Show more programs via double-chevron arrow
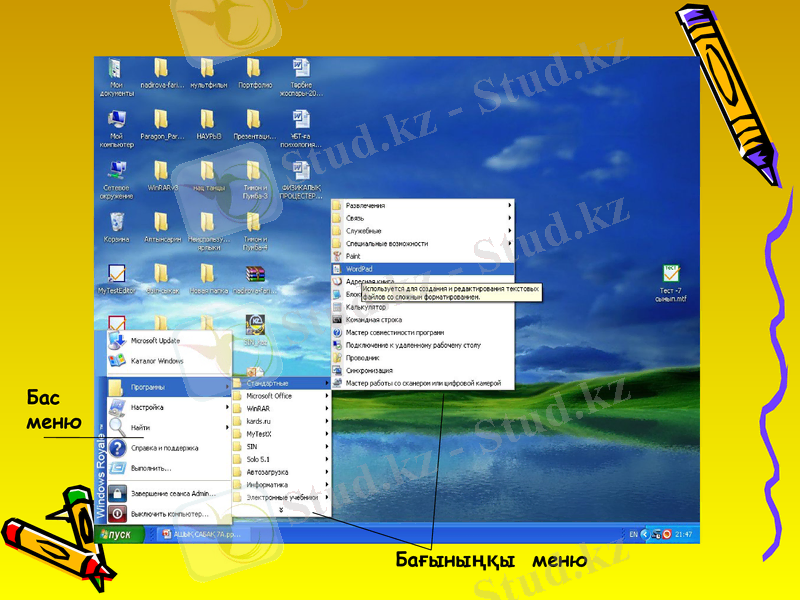800x600 pixels. (280, 510)
